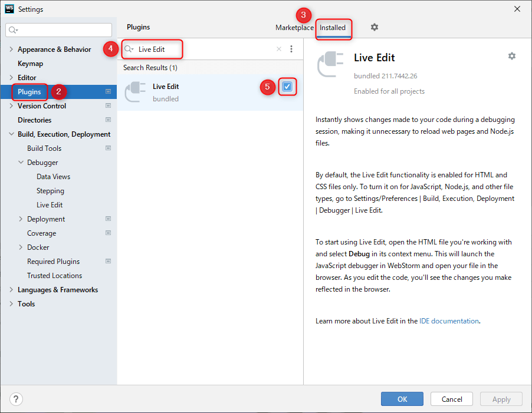Click the project-level icon beside Version Control

(109, 105)
